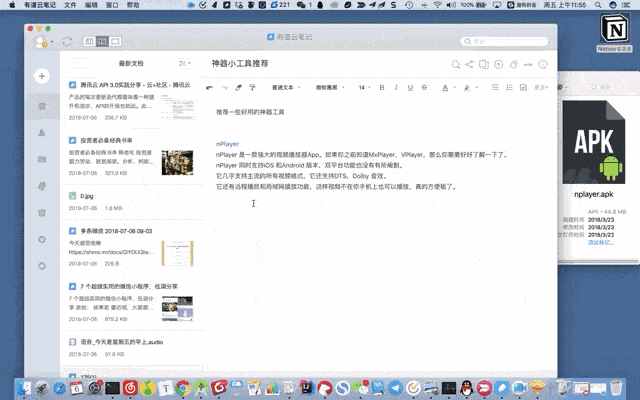Screen dimensions: 640x400
Task: Open the Apple menu
Action: click(x=12, y=5)
